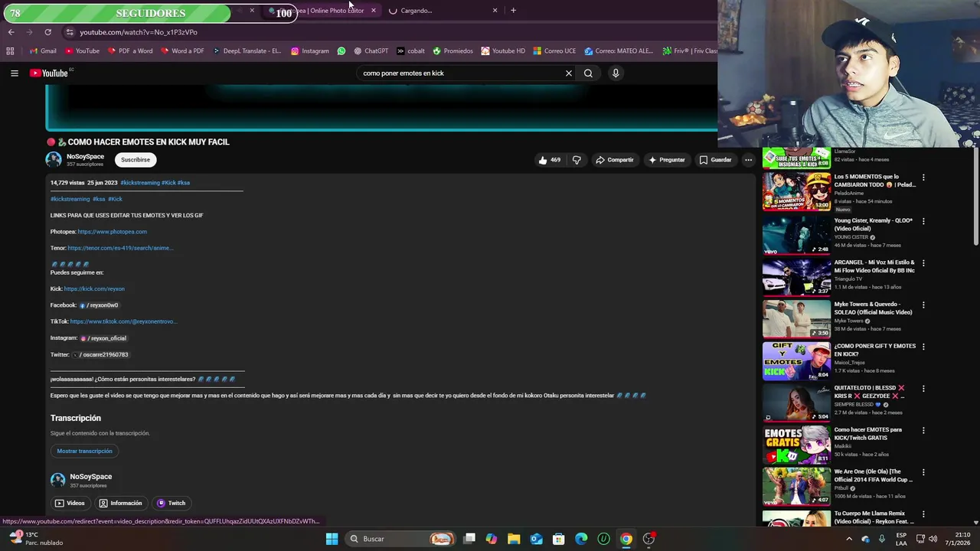The width and height of the screenshot is (980, 551).
Task: Click the #kickstreaming hashtag beside the date
Action: coord(140,183)
